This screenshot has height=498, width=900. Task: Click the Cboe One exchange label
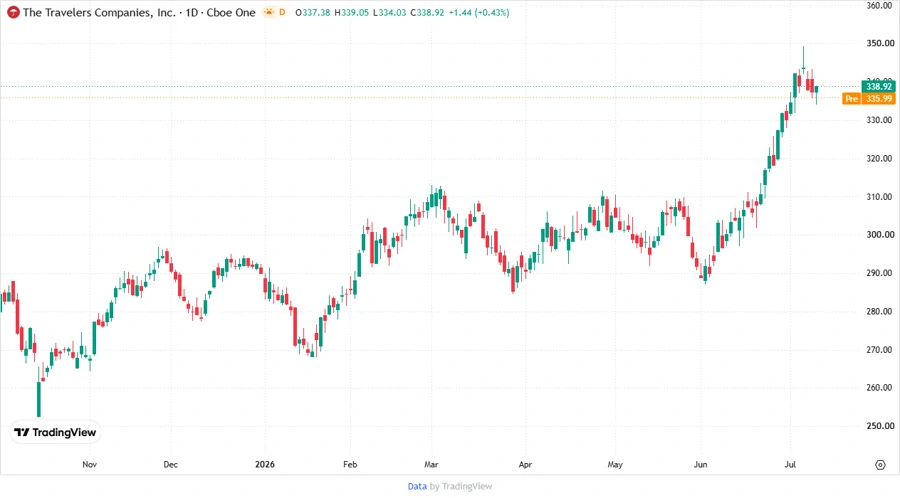click(x=231, y=12)
